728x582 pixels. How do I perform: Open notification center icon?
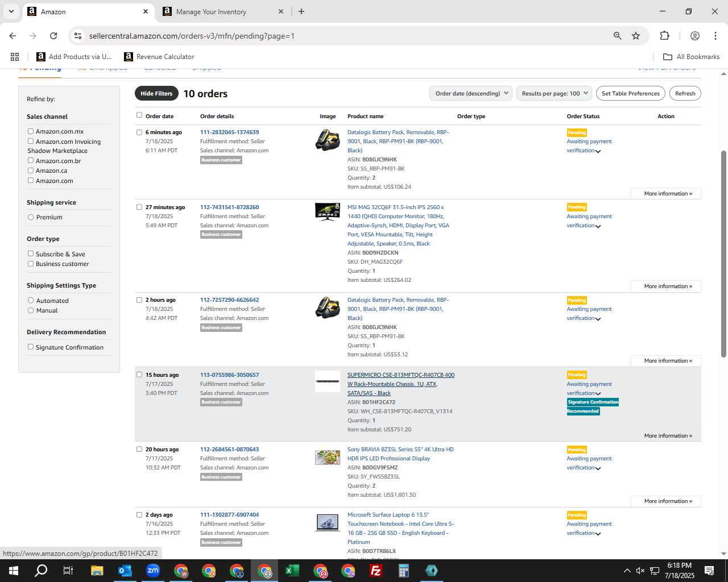(709, 571)
